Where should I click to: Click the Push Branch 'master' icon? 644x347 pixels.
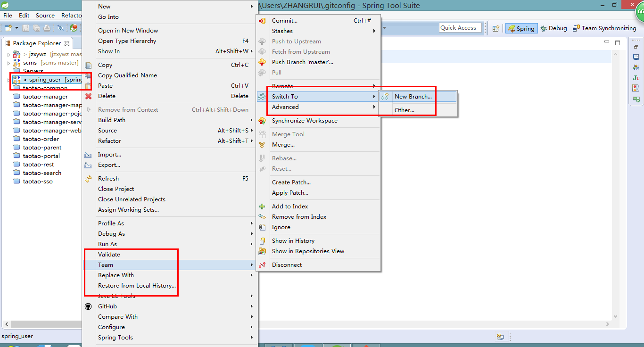[x=263, y=62]
